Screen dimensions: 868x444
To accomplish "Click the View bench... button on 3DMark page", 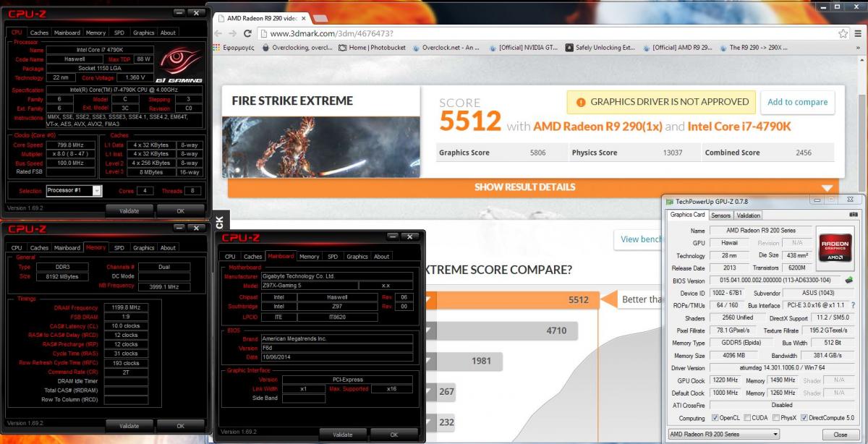I will [x=639, y=239].
